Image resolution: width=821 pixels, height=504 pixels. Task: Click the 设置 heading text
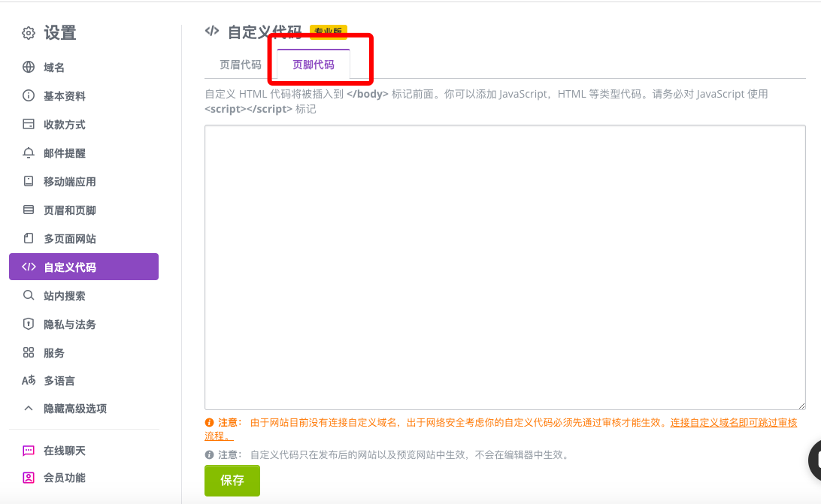59,32
